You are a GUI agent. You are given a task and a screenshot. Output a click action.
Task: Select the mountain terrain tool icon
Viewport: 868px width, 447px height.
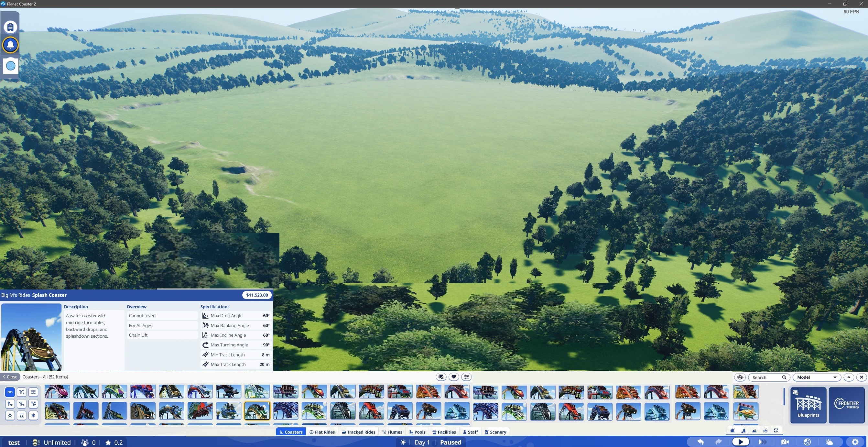pyautogui.click(x=754, y=431)
